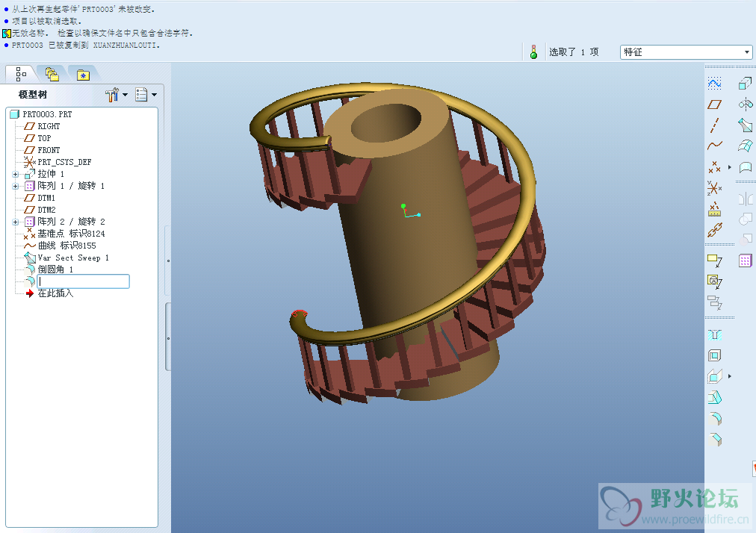This screenshot has width=756, height=533.
Task: Click the selection status traffic light icon
Action: click(x=533, y=52)
